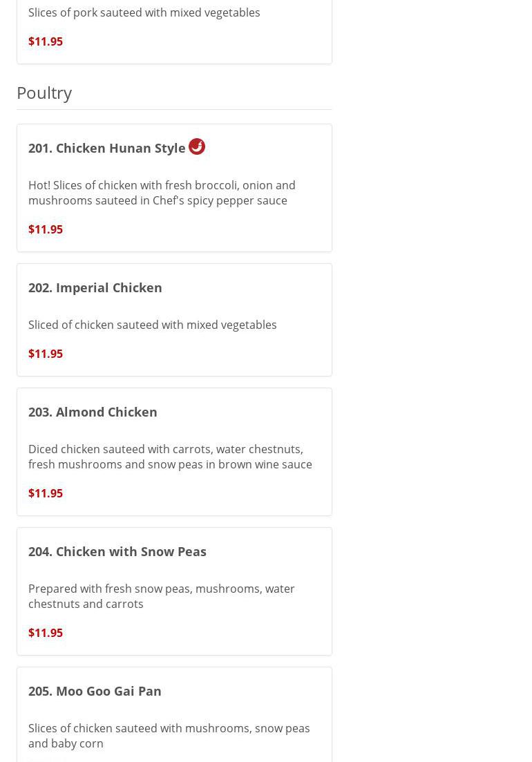Click the price under Chicken with Snow Peas
The height and width of the screenshot is (762, 532).
pos(46,633)
